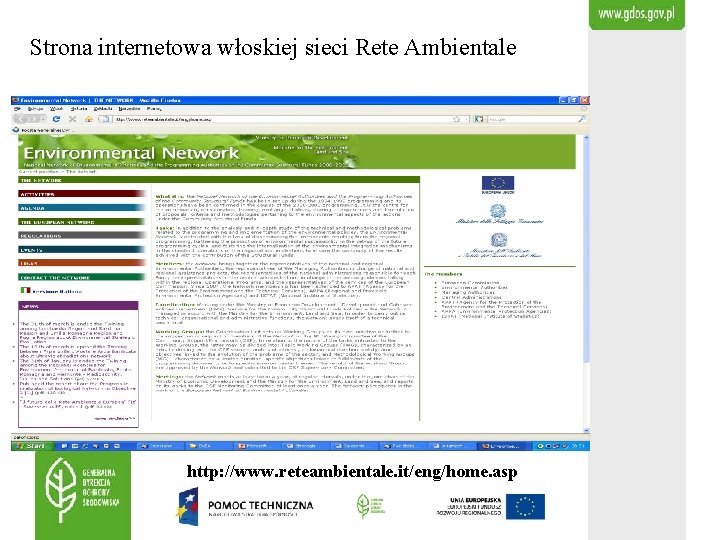Open the ACTIVITIES navigation bar
Screen dimensions: 720x540
pos(82,194)
